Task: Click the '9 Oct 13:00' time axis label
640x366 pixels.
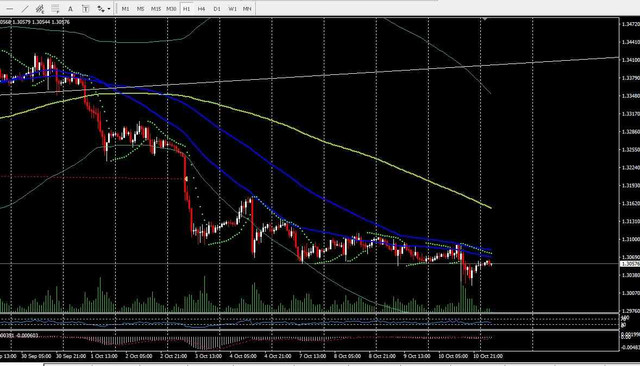Action: pos(417,356)
